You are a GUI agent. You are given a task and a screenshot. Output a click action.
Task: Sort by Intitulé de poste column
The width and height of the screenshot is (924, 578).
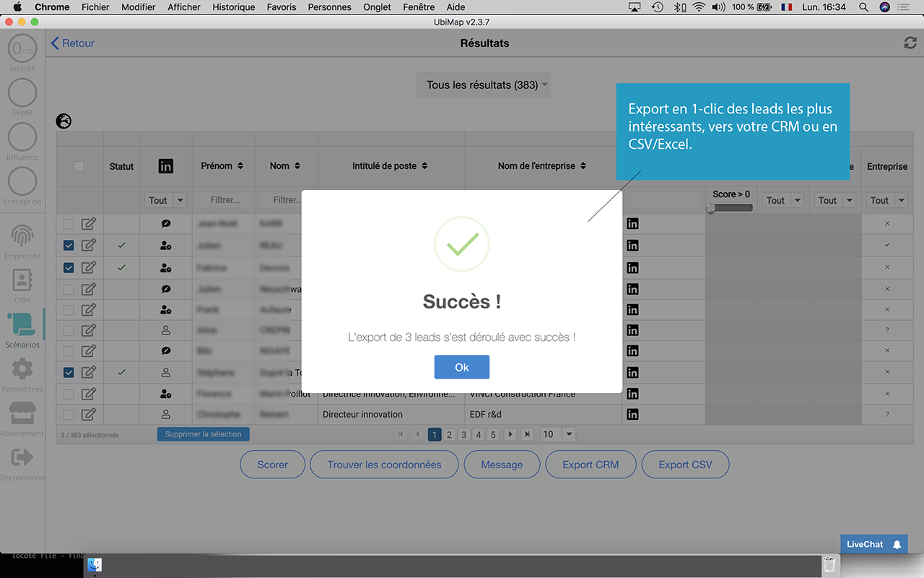[x=390, y=166]
